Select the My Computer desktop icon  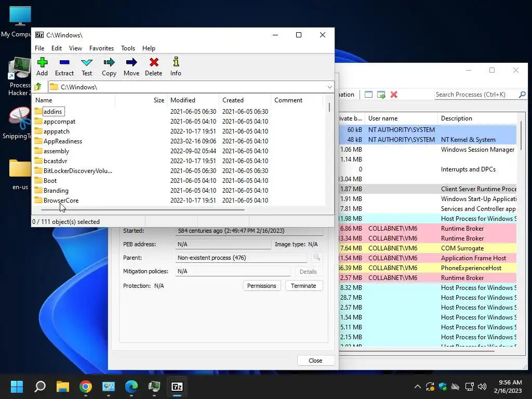point(16,22)
